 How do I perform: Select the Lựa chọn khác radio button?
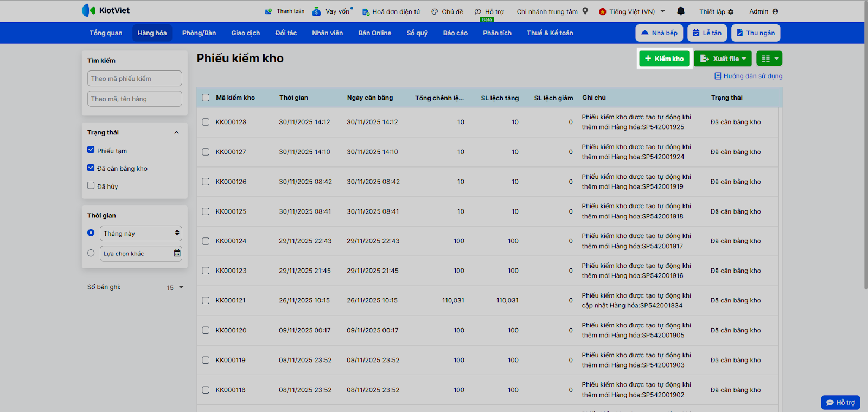pyautogui.click(x=91, y=253)
